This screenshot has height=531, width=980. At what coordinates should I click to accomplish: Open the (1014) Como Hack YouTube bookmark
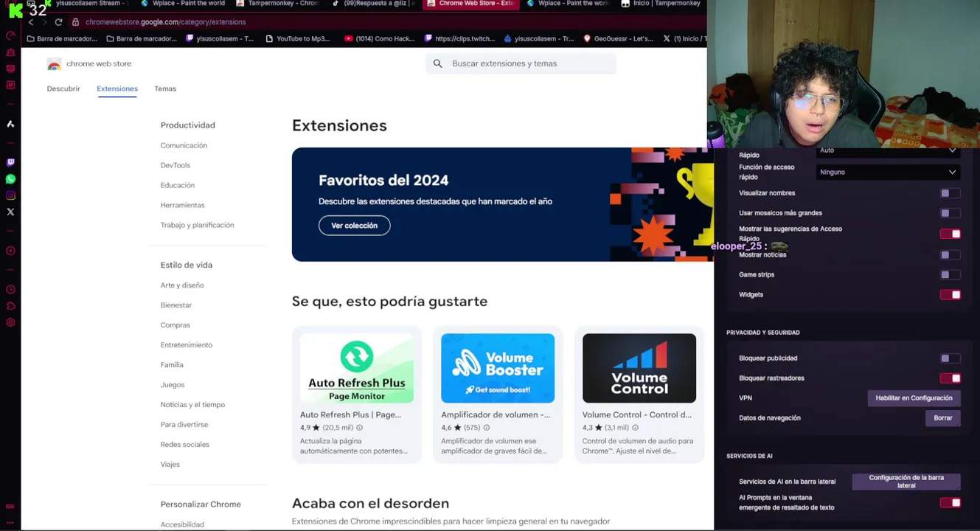coord(380,38)
